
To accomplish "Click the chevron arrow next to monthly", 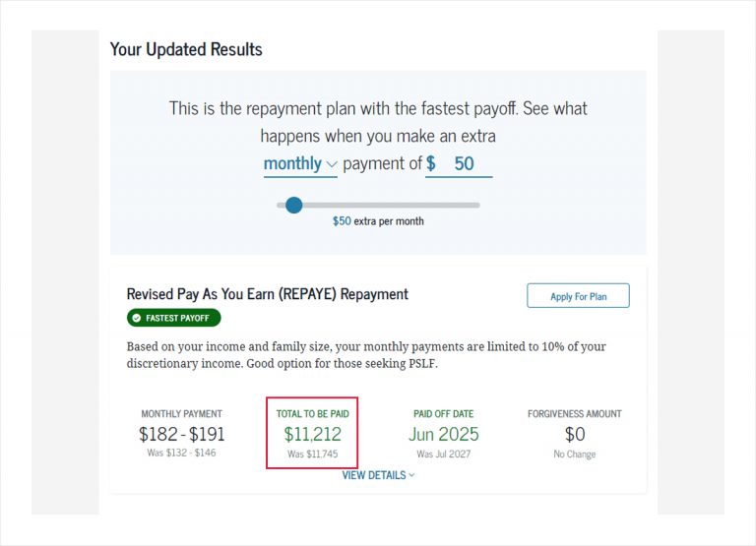I will 332,164.
